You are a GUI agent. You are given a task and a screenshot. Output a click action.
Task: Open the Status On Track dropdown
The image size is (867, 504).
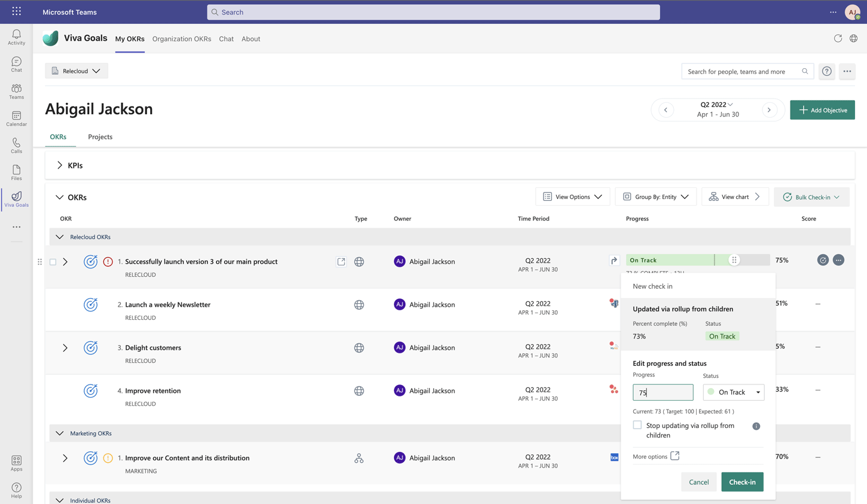[734, 392]
